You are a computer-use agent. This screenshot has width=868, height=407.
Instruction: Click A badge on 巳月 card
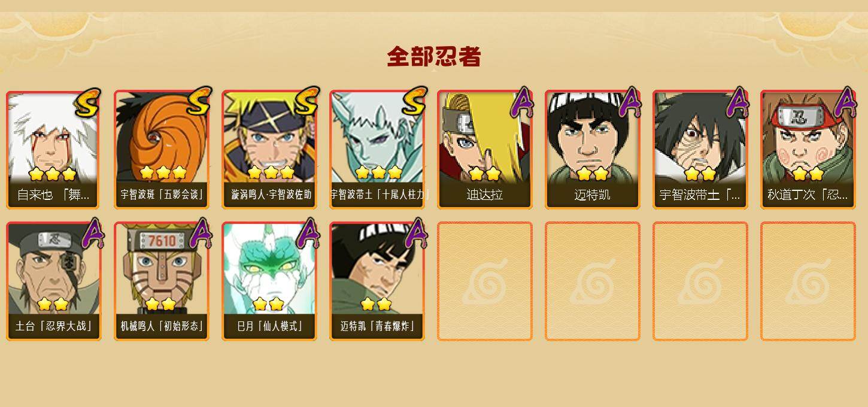308,233
